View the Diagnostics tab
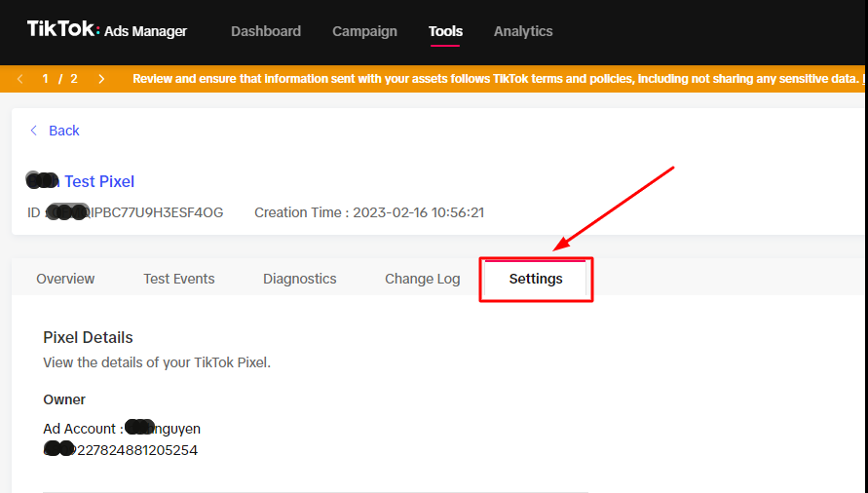Image resolution: width=868 pixels, height=493 pixels. (299, 279)
